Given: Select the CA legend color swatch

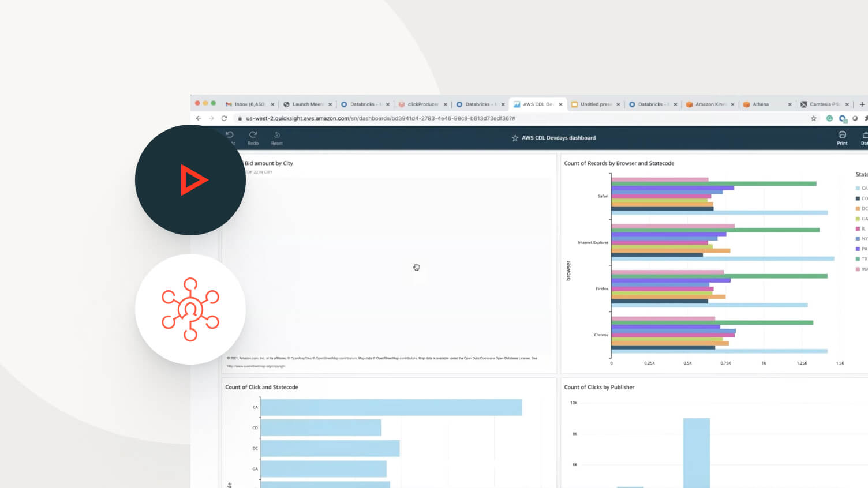Looking at the screenshot, I should click(858, 189).
